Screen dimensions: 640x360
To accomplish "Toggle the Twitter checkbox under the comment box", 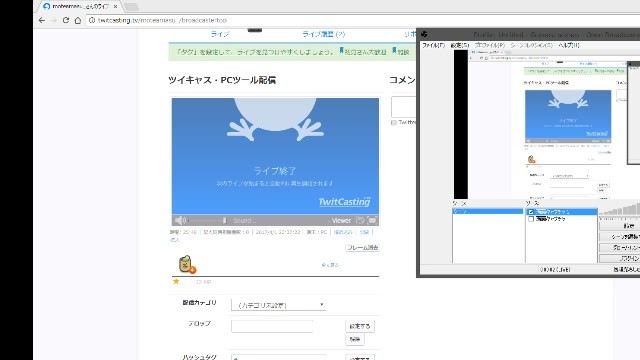I will [x=394, y=122].
